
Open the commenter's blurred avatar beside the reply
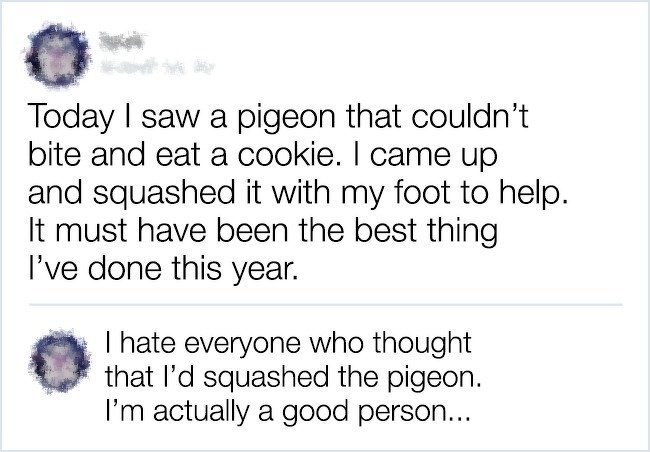[x=61, y=361]
